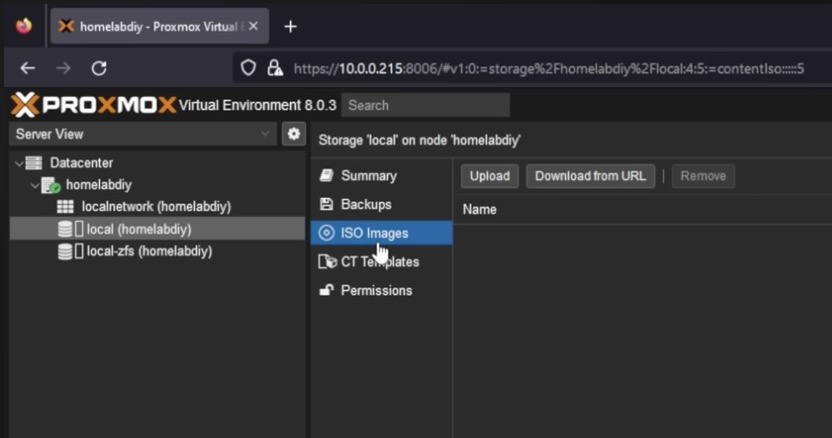This screenshot has height=438, width=832.
Task: Click the Proxmox search field
Action: pos(426,105)
